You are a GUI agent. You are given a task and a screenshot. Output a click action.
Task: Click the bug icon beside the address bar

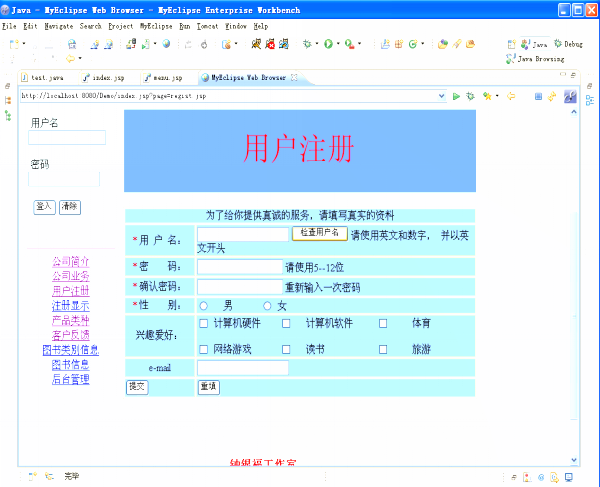coord(470,96)
